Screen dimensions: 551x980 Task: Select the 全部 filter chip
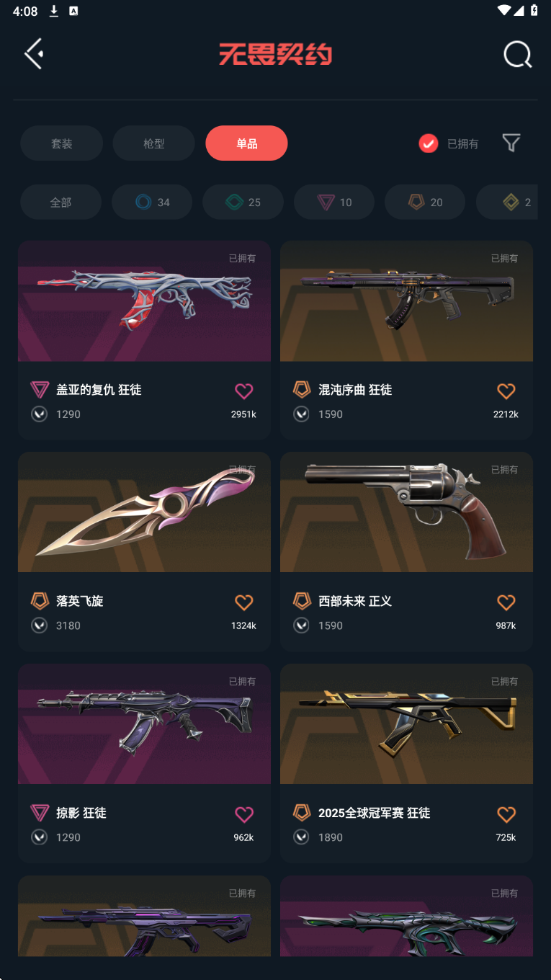pos(61,202)
